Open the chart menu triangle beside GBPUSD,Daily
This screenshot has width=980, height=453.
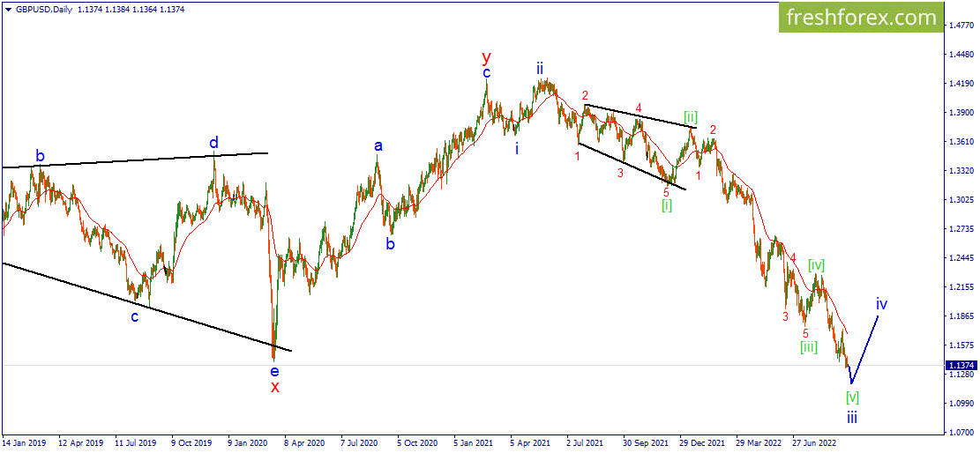click(8, 10)
